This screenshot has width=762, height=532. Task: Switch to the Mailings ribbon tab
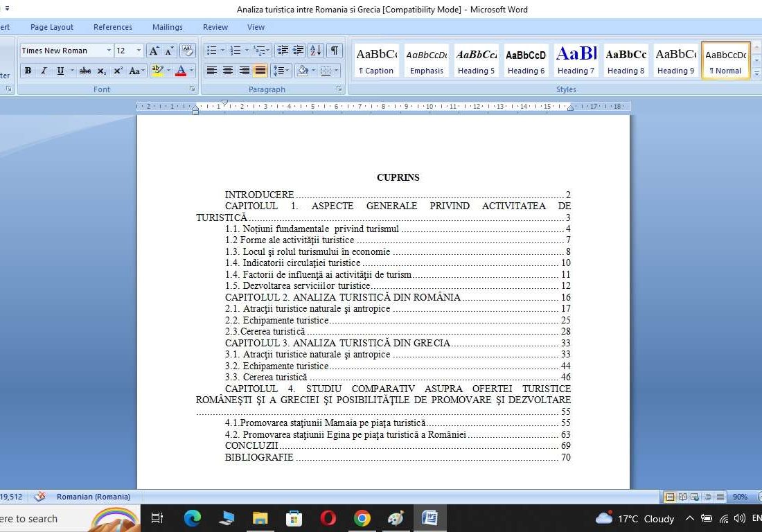(x=168, y=27)
